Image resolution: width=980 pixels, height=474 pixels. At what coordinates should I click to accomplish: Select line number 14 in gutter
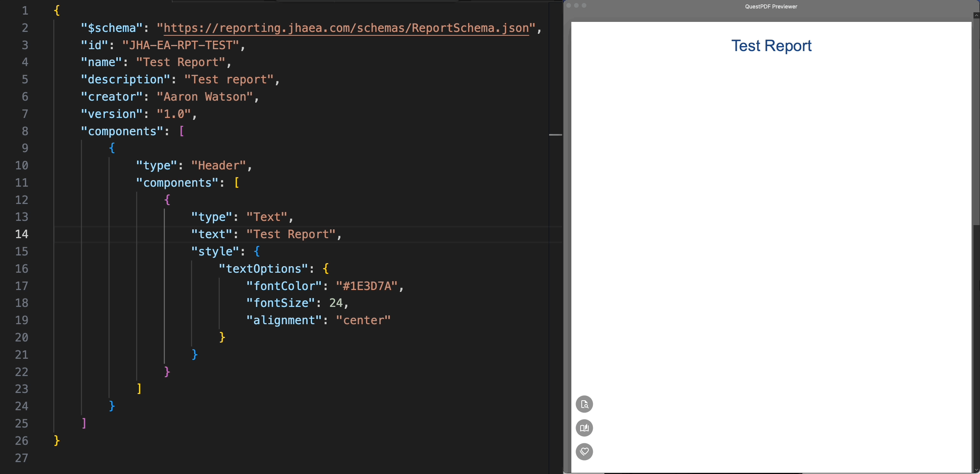(21, 234)
